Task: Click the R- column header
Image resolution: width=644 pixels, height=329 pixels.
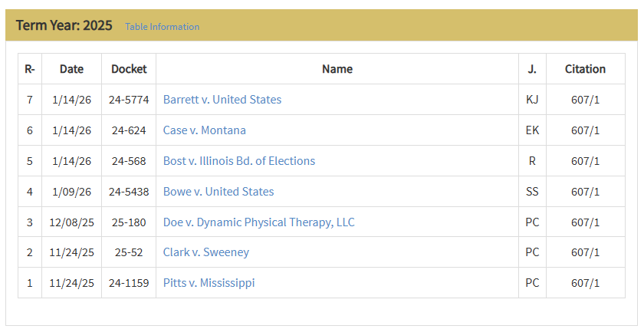Action: (30, 69)
